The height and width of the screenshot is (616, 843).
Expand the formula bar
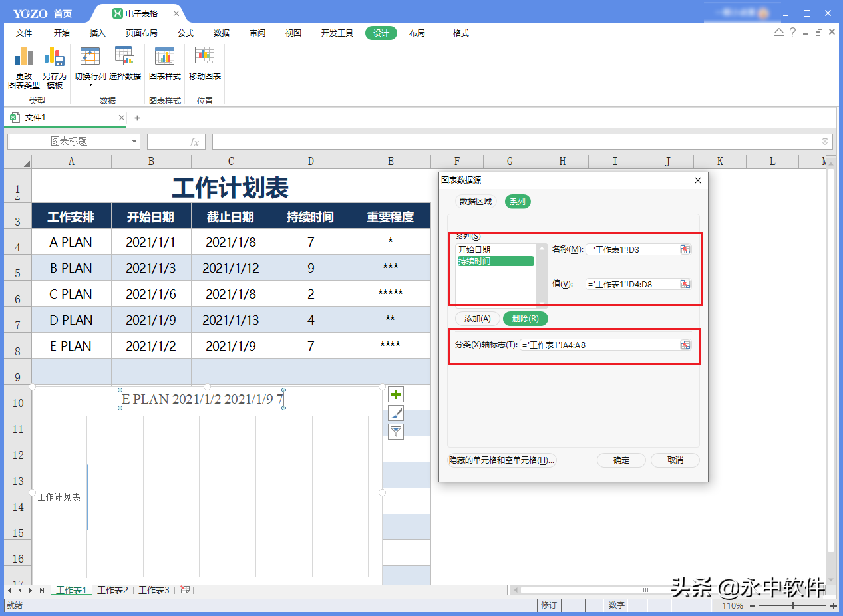[x=825, y=142]
